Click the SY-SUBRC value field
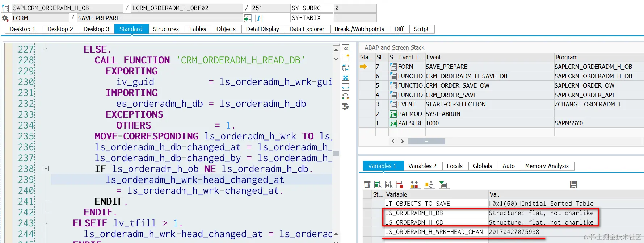 coord(355,8)
